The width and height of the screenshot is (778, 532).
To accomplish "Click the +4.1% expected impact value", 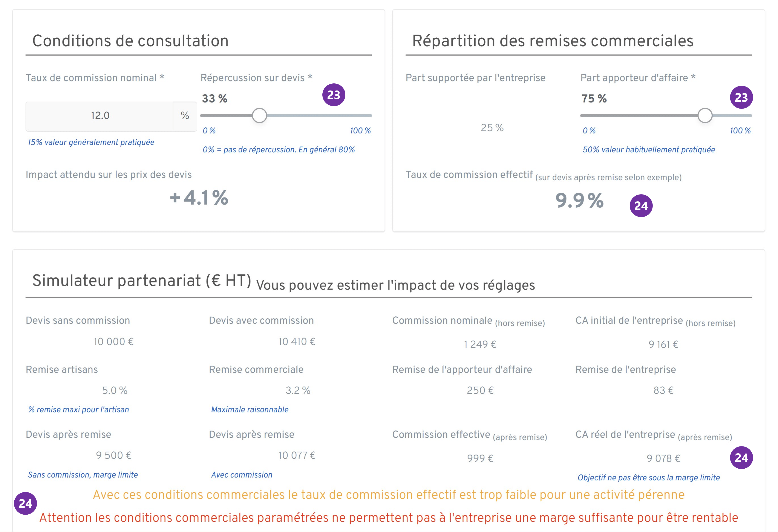I will point(199,198).
